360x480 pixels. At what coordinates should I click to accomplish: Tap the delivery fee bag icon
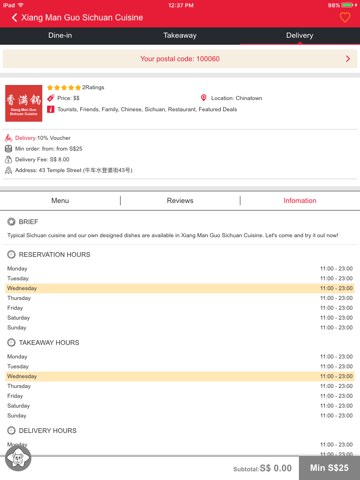click(9, 159)
